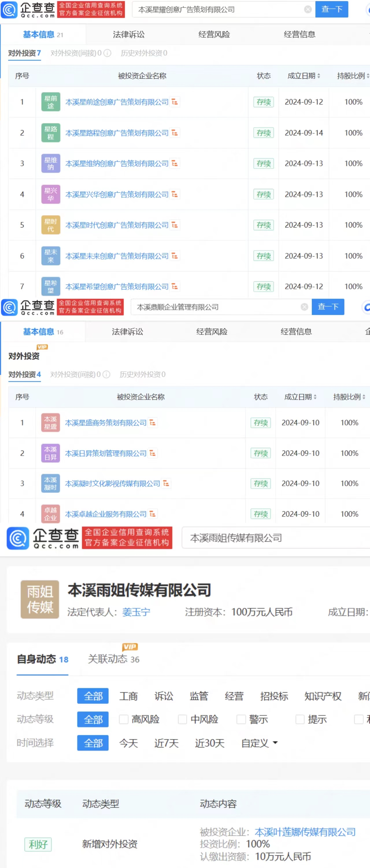Click the 本溪星盛 company logo tile
This screenshot has width=370, height=868.
(x=51, y=422)
